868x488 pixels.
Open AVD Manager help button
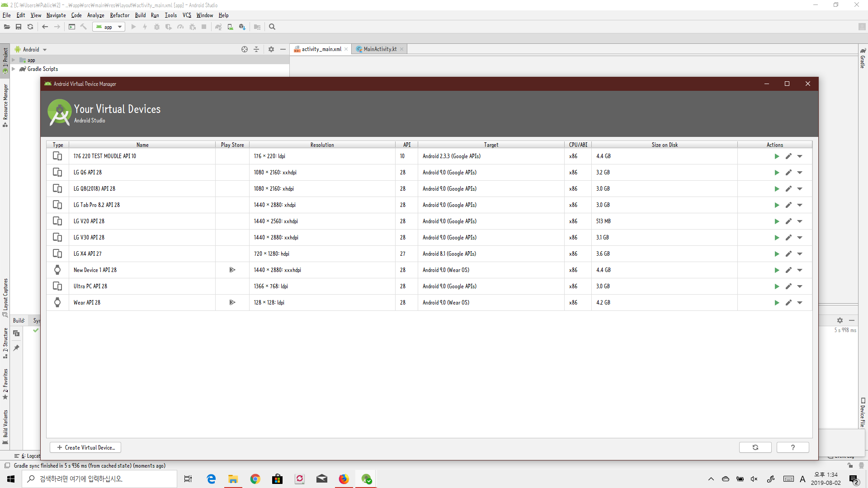coord(793,447)
